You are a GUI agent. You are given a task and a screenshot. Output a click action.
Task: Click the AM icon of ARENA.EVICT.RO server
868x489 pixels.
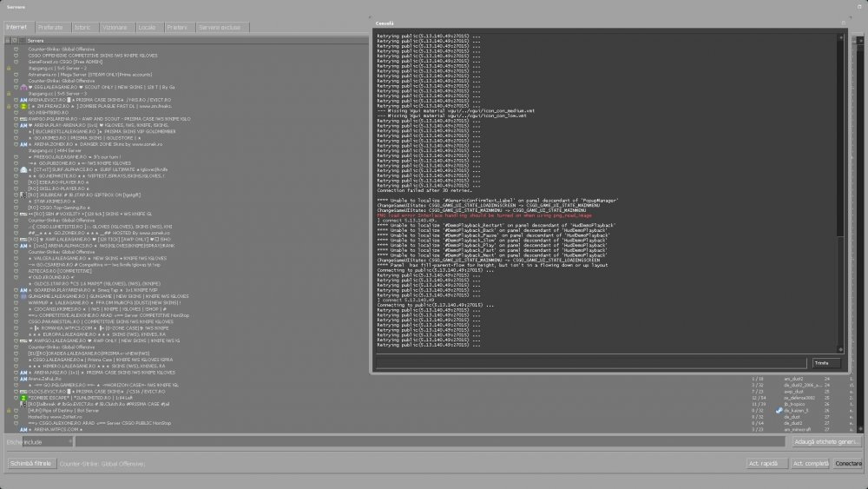[23, 100]
